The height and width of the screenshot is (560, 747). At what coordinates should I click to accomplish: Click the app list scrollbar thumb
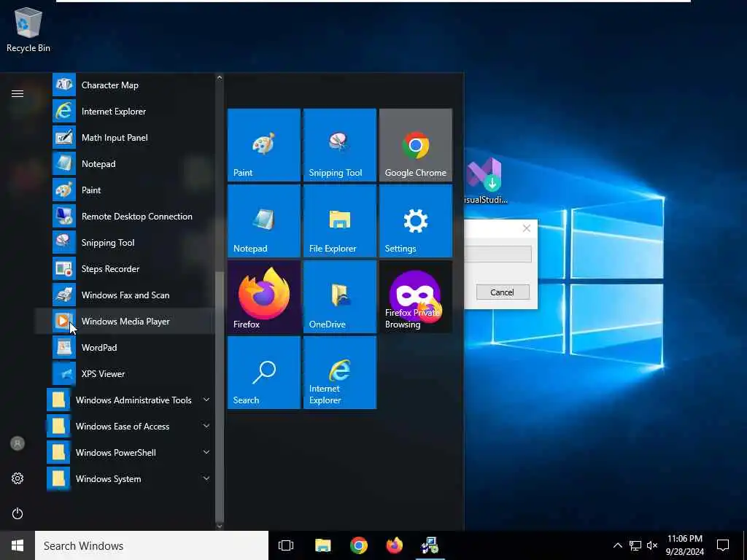coord(219,397)
